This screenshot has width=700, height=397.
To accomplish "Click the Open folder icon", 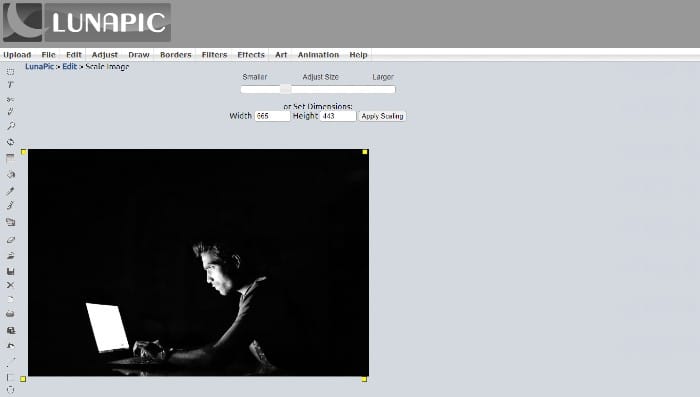I will [10, 255].
